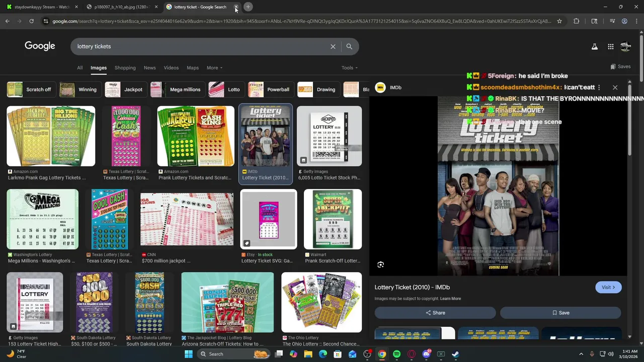Open Discord from the taskbar
The height and width of the screenshot is (362, 644).
[426, 354]
